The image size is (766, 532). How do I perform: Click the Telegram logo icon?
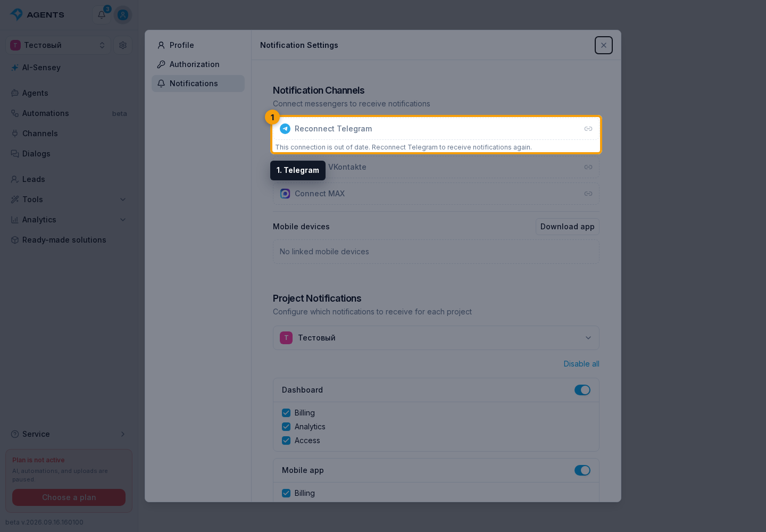(285, 129)
